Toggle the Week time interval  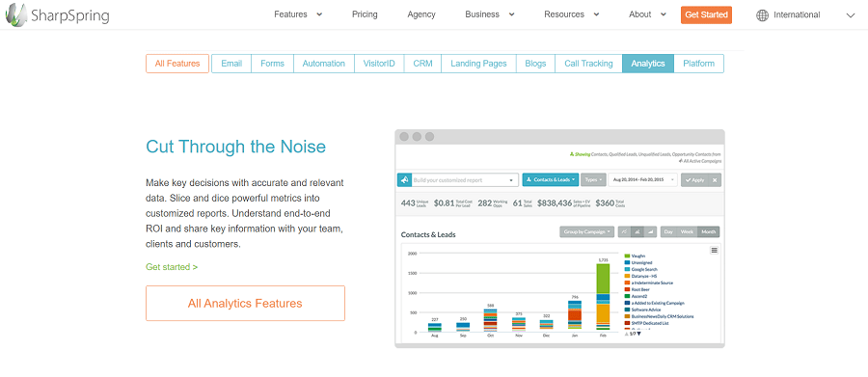(687, 232)
